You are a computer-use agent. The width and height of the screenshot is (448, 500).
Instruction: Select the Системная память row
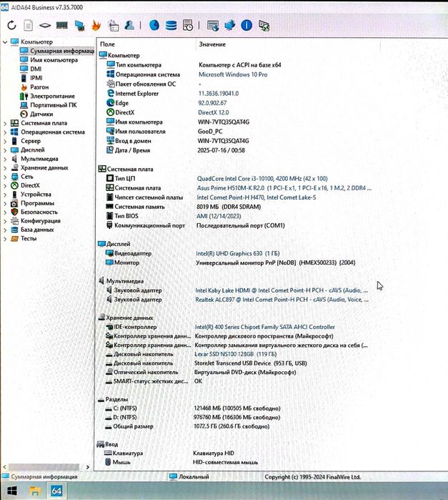[183, 207]
